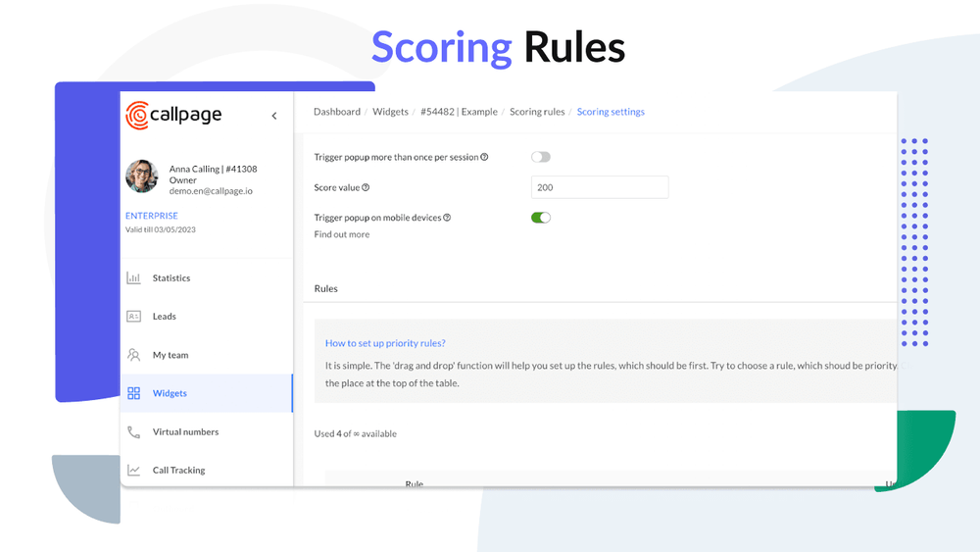Click the Leads contact card icon
980x552 pixels.
(133, 317)
